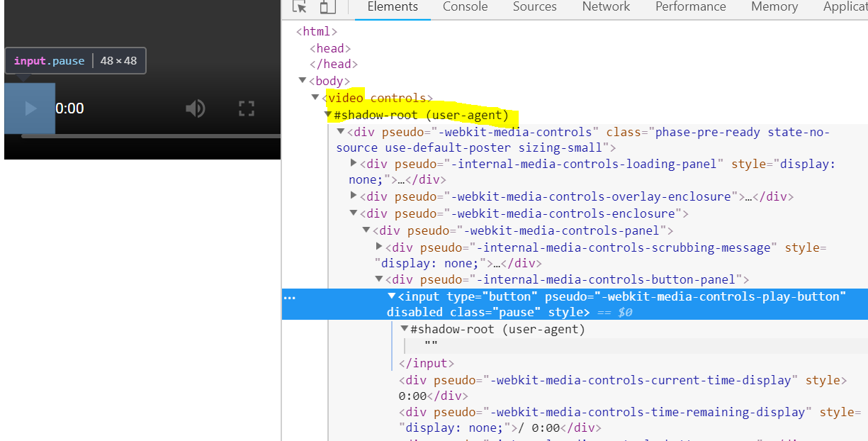Open the Sources panel
The width and height of the screenshot is (868, 441).
tap(534, 7)
